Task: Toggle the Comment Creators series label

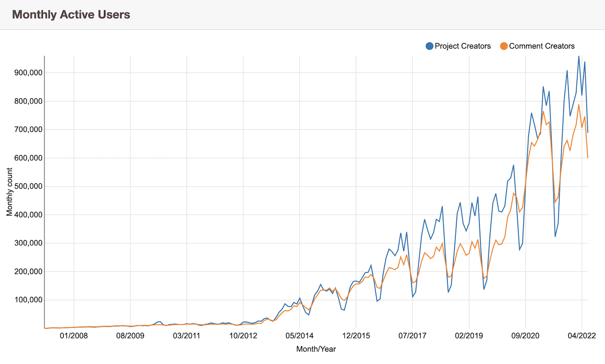Action: pos(542,46)
